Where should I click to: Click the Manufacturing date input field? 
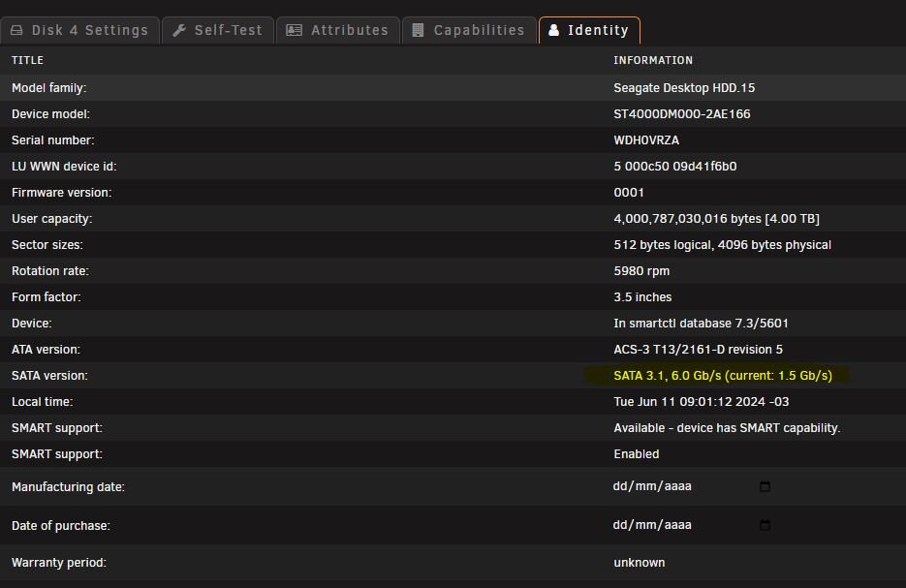[692, 486]
